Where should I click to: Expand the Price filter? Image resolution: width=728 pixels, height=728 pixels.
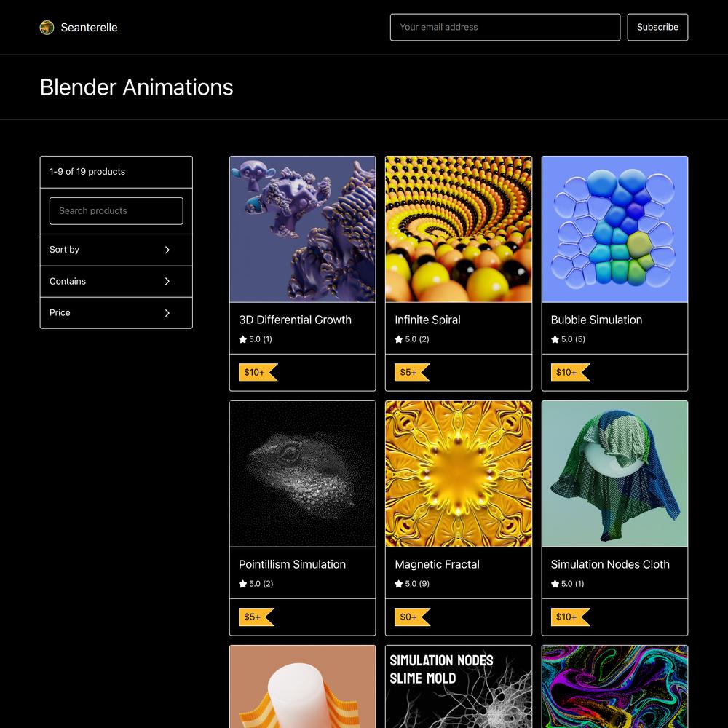[116, 313]
